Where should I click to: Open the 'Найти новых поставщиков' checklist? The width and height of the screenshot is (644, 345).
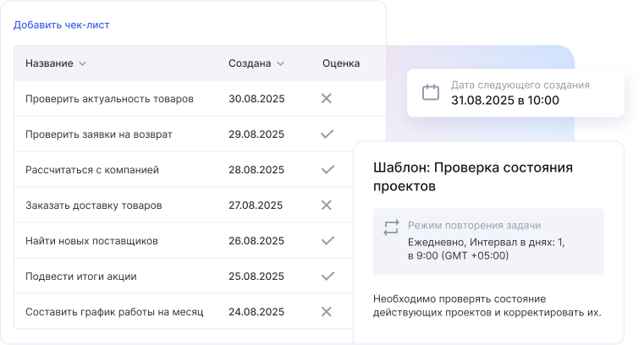coord(91,241)
